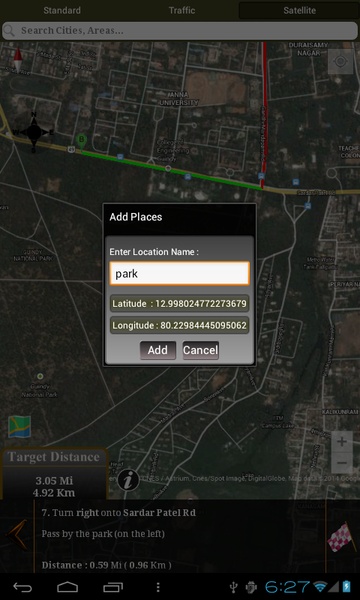Tap the 6:27 clock
Screen dimensions: 360x600
287,587
